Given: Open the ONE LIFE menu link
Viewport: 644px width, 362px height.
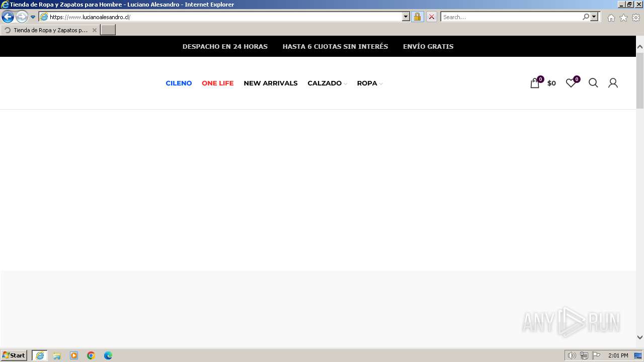Looking at the screenshot, I should (217, 83).
